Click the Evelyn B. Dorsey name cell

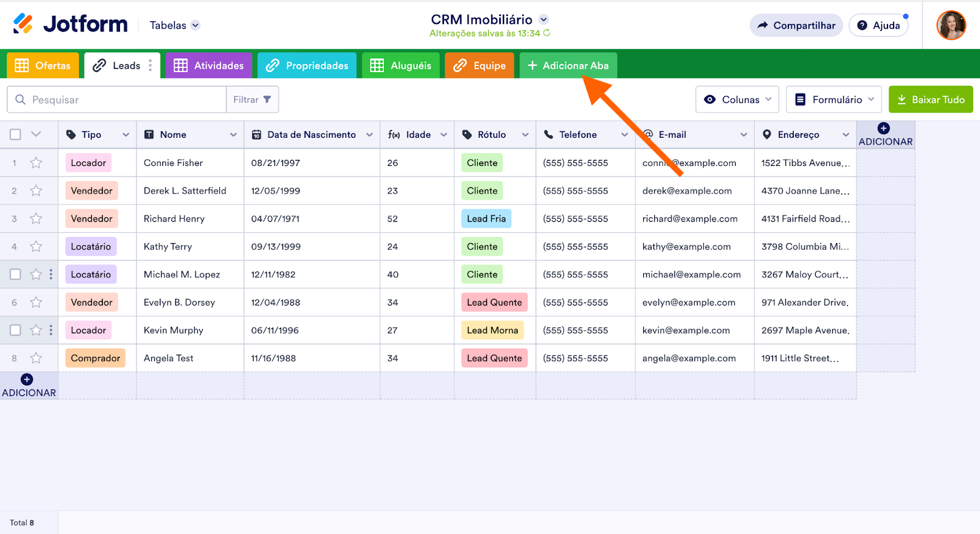click(190, 303)
